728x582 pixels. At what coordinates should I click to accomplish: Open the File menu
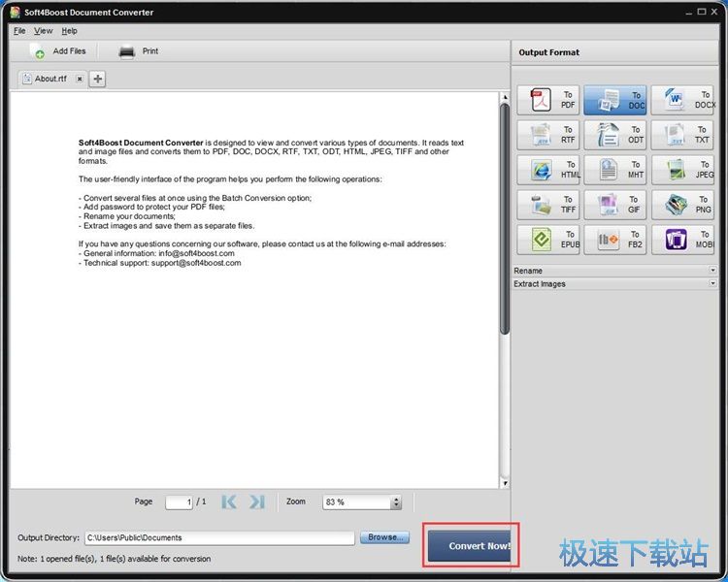pos(19,31)
